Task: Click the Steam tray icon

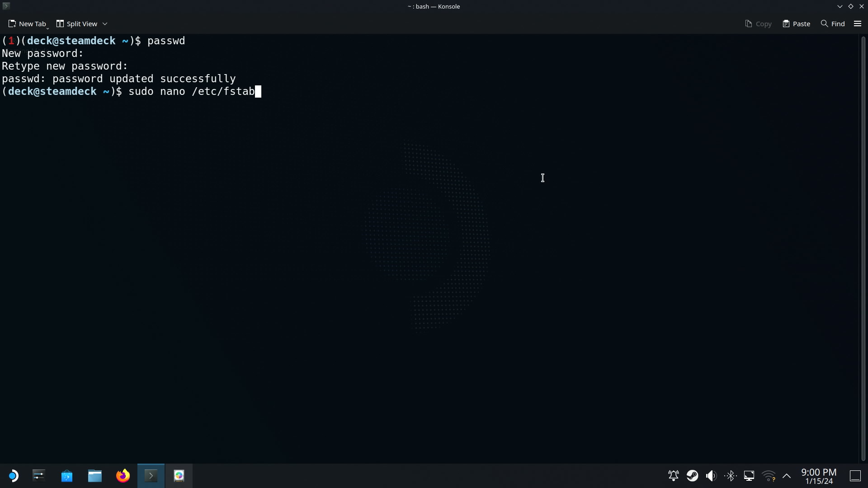Action: point(692,476)
